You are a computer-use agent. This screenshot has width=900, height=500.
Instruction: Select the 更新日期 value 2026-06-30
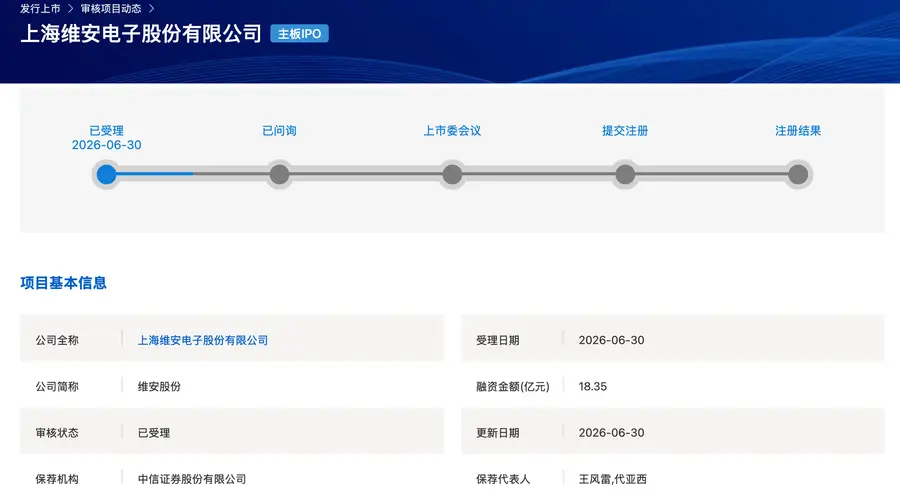click(611, 432)
